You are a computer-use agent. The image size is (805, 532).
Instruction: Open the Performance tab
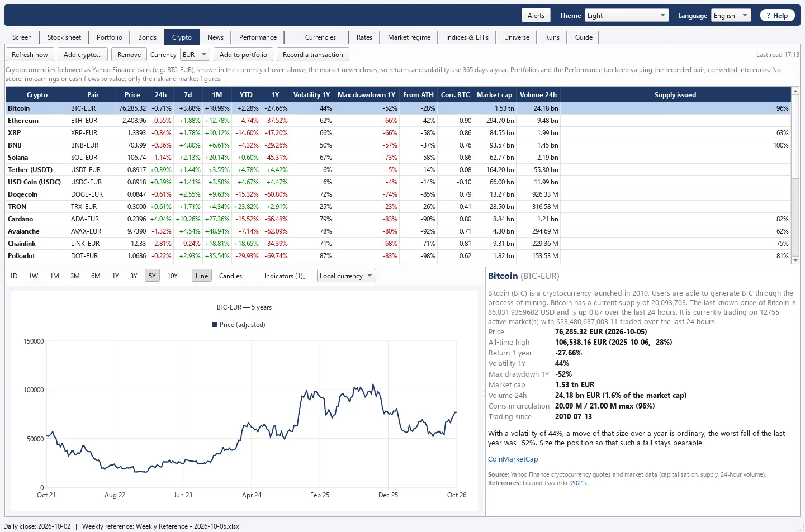click(258, 37)
